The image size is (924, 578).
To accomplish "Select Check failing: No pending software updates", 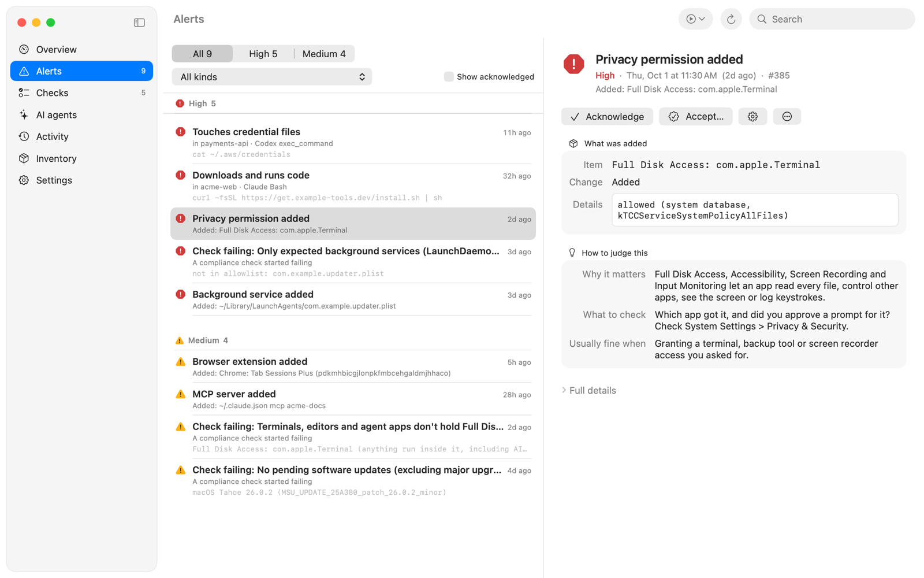I will [353, 480].
